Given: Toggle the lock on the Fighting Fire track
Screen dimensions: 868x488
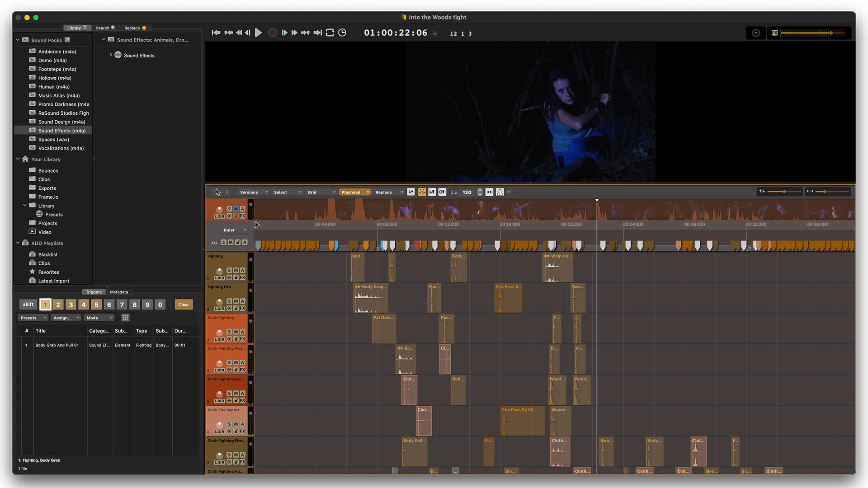Looking at the screenshot, I should coord(236,308).
